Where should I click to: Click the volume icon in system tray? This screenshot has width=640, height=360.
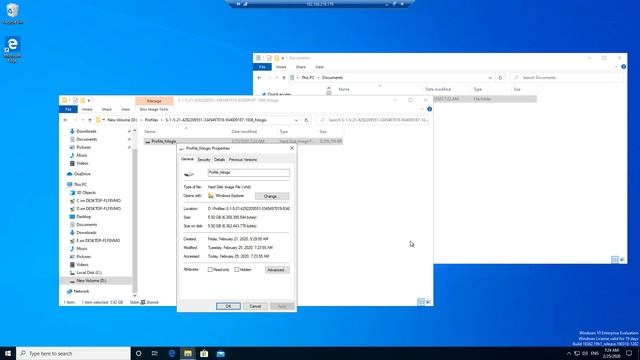tap(585, 353)
